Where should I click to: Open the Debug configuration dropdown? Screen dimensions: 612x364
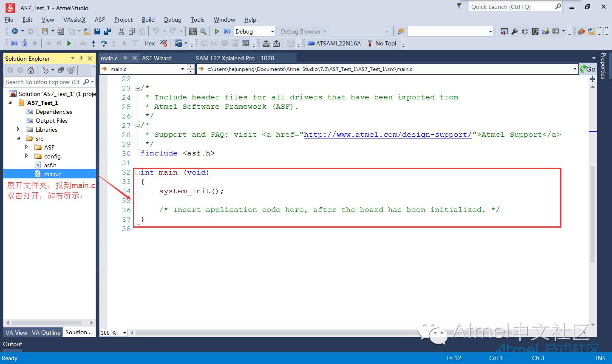[x=273, y=31]
